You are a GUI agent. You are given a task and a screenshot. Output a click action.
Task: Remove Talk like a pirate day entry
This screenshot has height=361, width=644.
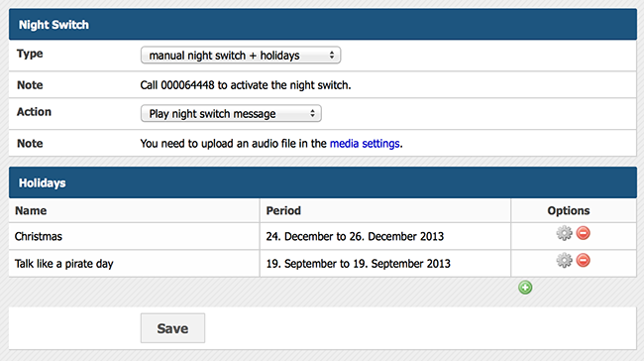click(583, 260)
